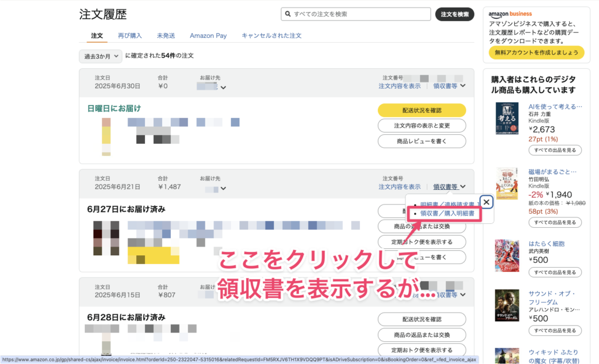Screen dimensions: 599x364
Task: Click the 日曜日にお届け delivery status text
Action: click(114, 108)
